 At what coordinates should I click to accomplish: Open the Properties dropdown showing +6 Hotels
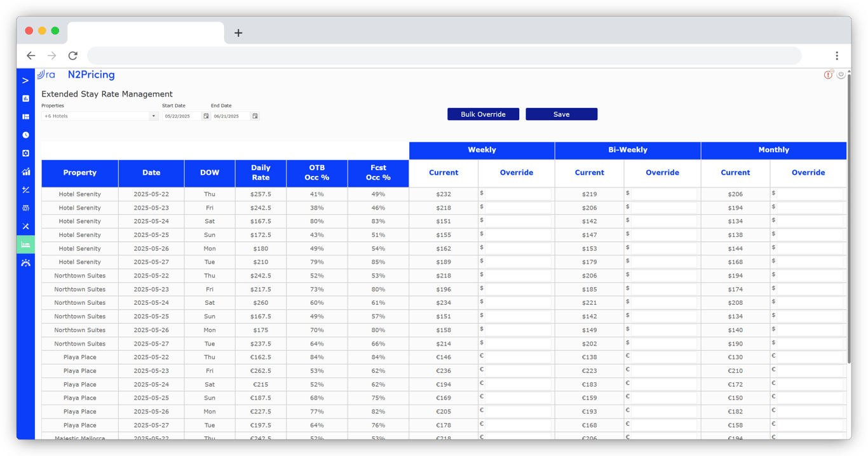click(x=100, y=116)
